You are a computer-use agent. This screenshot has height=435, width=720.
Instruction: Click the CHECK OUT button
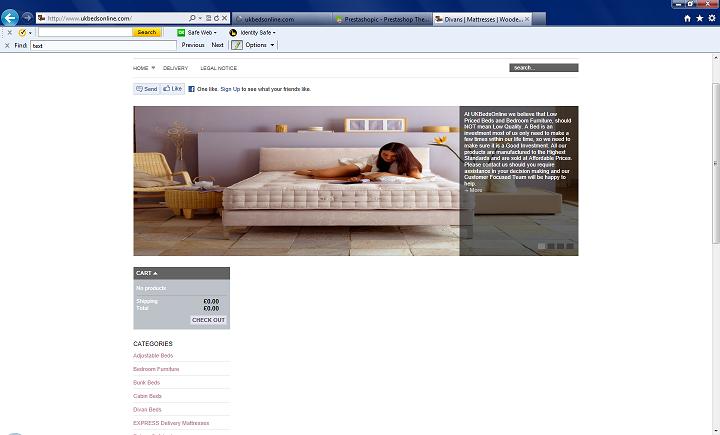pyautogui.click(x=208, y=320)
